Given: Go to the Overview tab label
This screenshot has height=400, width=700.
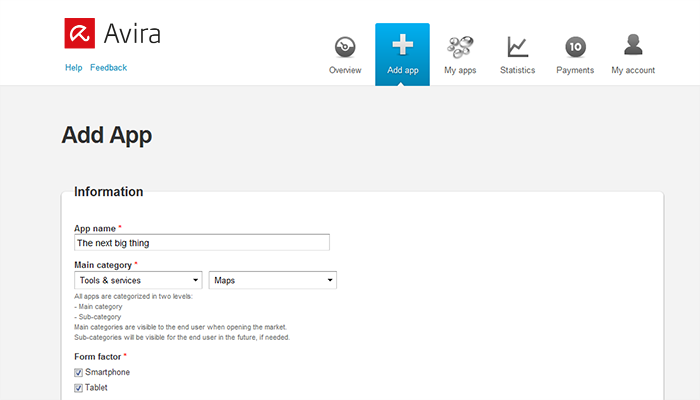Looking at the screenshot, I should 345,70.
